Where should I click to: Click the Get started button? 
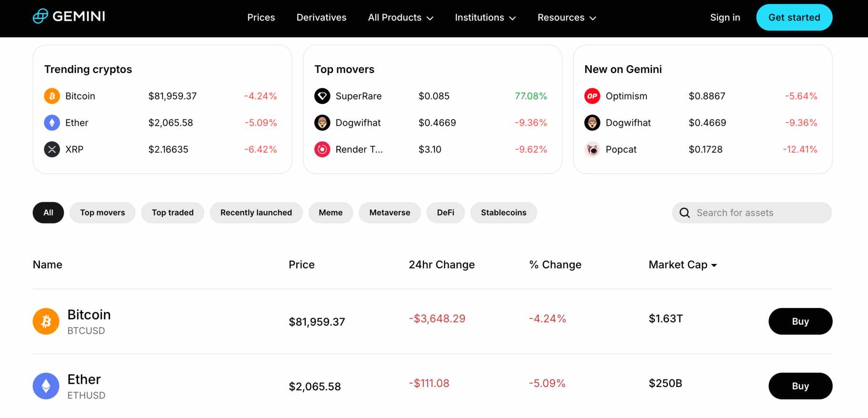794,17
